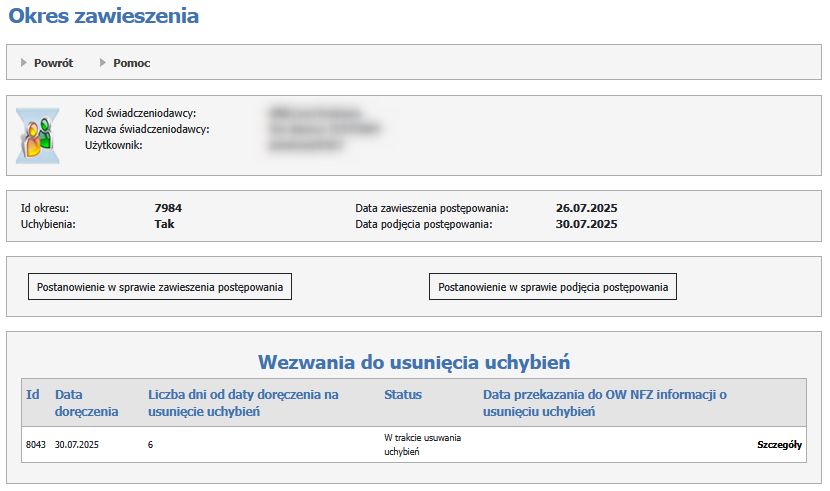Open the Pomoc help link
Screen dimensions: 830x491
click(131, 63)
